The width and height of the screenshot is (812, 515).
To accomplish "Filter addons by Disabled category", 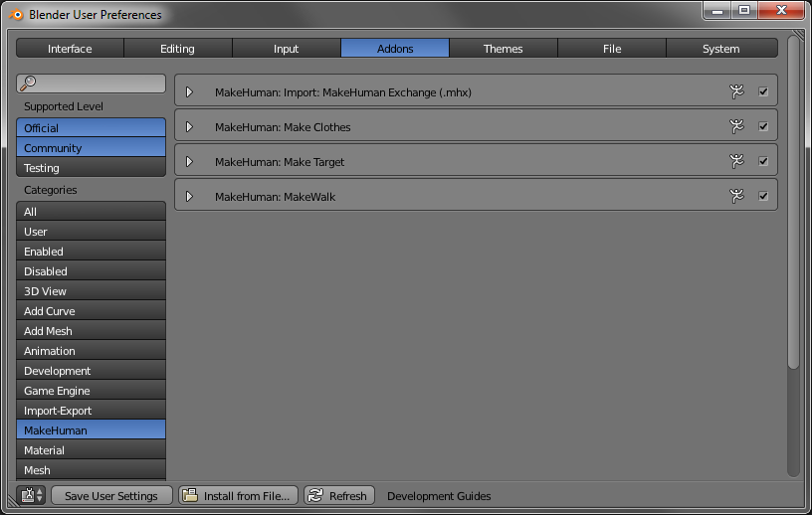I will [x=92, y=270].
